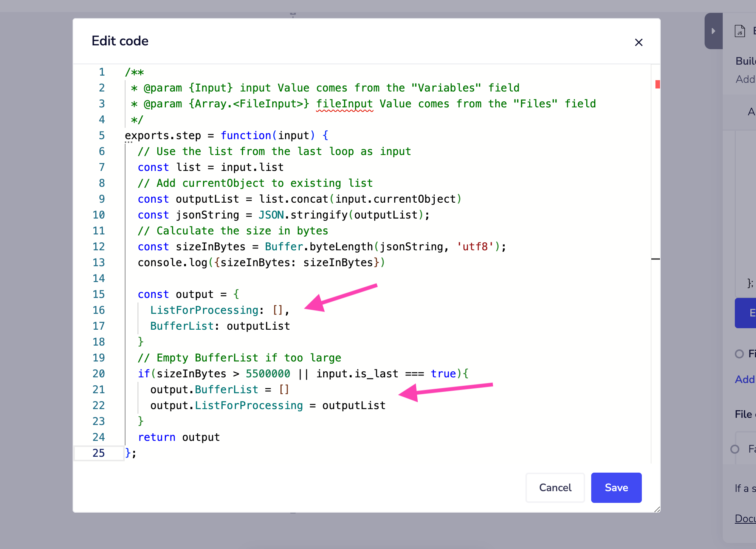Click the misspelled fileInput word with red underline
The width and height of the screenshot is (756, 549).
click(x=344, y=104)
